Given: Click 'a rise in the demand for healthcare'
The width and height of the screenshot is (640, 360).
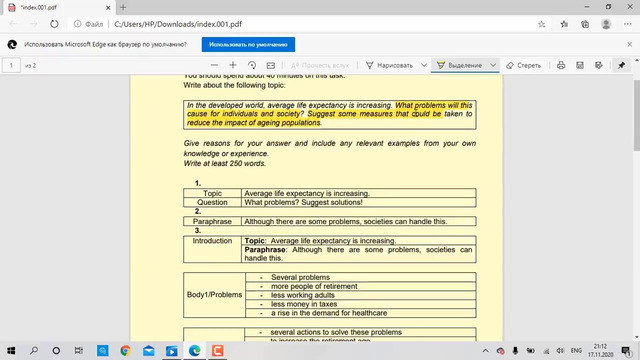Looking at the screenshot, I should (329, 313).
